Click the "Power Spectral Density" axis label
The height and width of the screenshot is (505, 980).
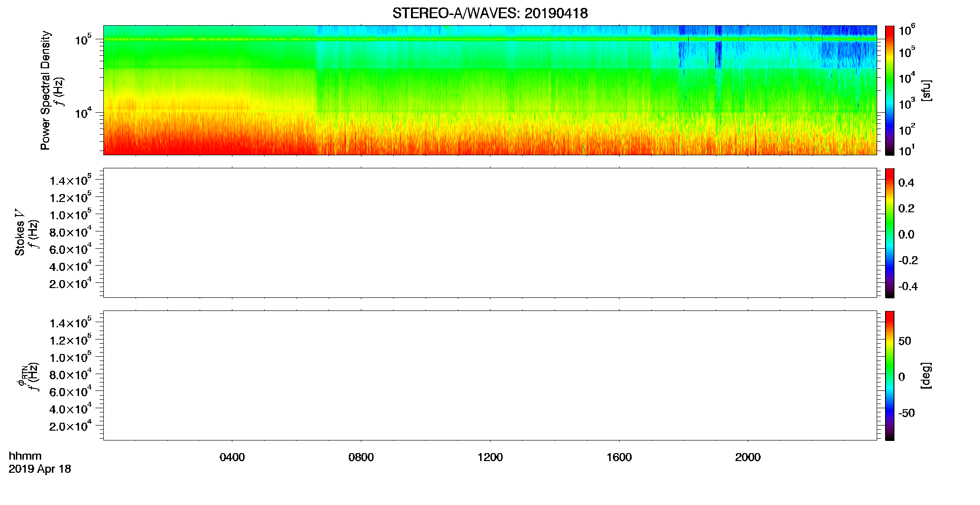click(45, 90)
